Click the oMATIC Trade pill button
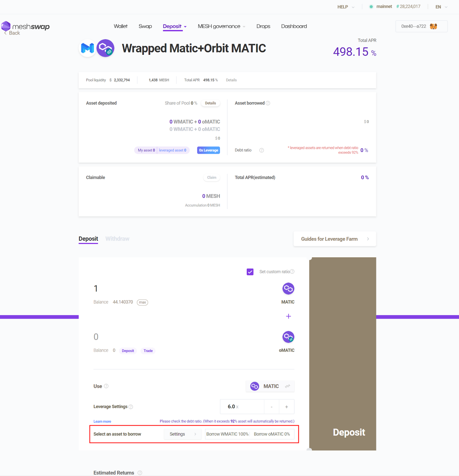This screenshot has width=459, height=476. (148, 351)
